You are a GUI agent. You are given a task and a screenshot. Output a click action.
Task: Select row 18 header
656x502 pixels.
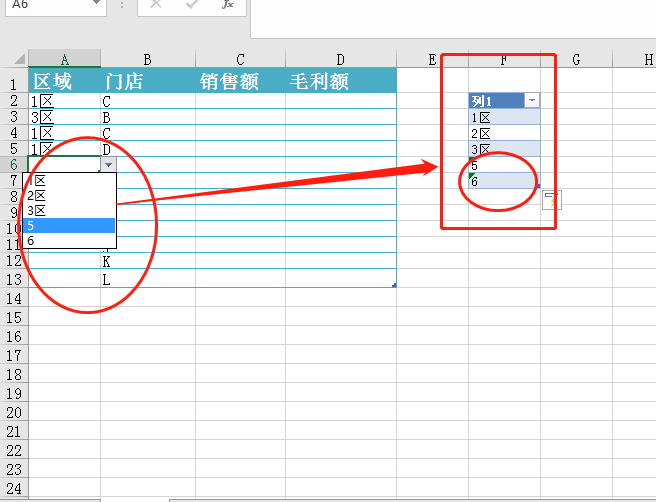(14, 374)
